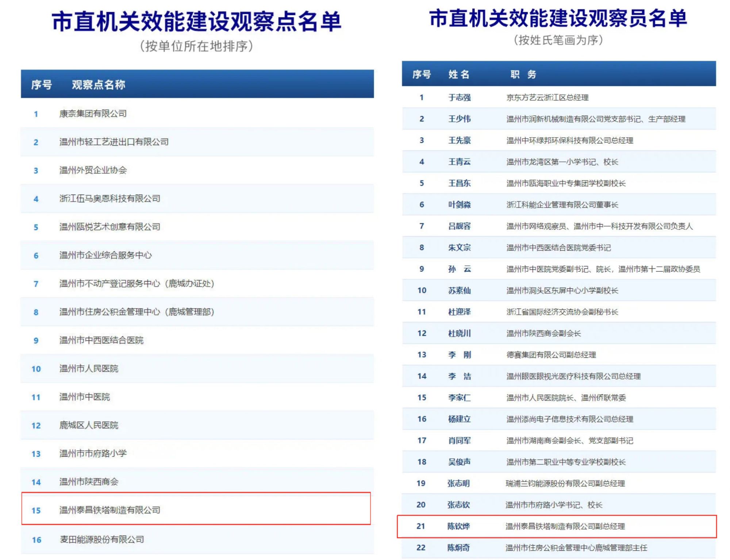Click 瑞浦兰钧能源股份有限公司副总经理
Screen dimensions: 730x560
(565, 483)
